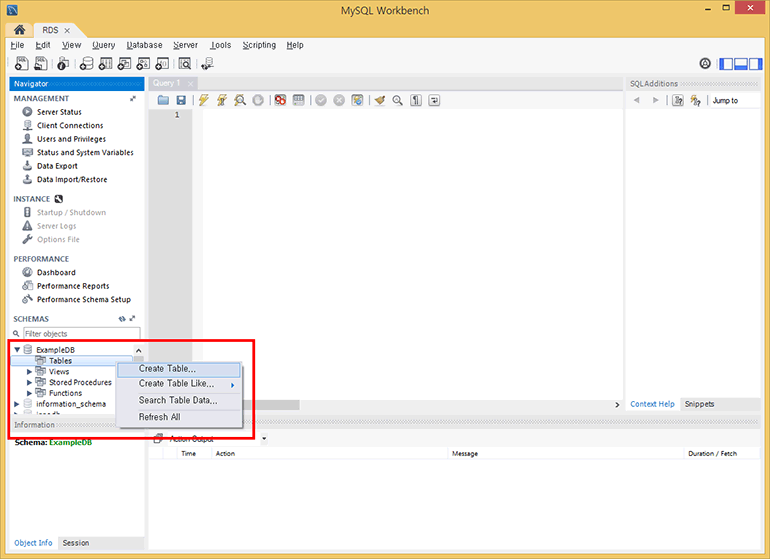Click the Filter objects search field
Screen dimensions: 770x559
80,333
